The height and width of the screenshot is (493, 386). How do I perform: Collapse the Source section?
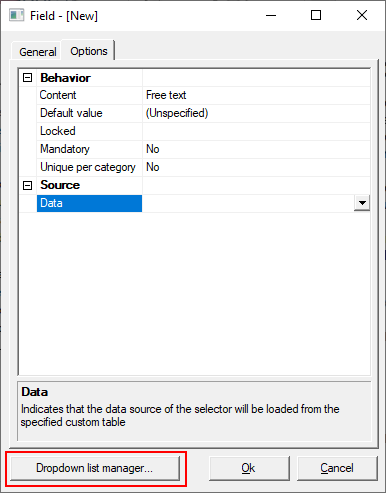(28, 185)
